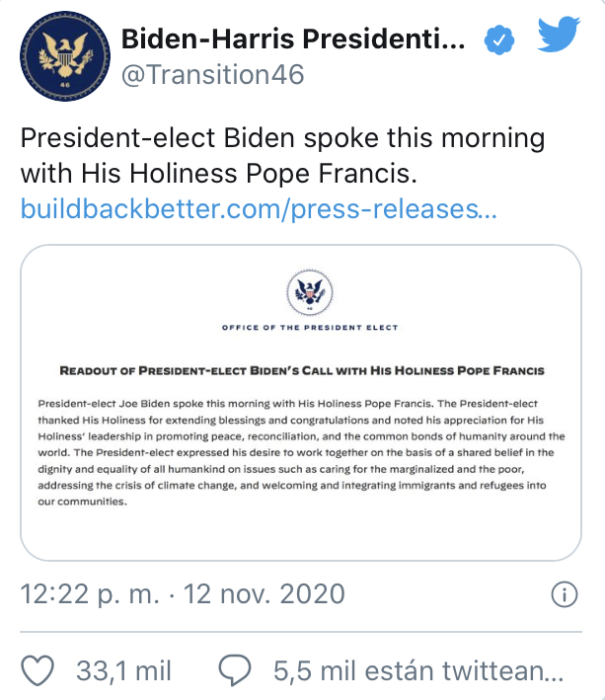
Task: Click the Readout of President-elect Biden's Call headline
Action: click(302, 371)
